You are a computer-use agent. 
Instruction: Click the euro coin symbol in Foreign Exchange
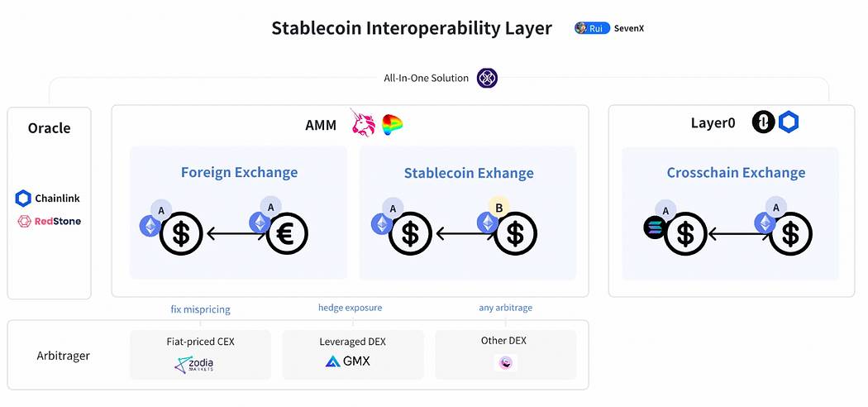(x=287, y=233)
